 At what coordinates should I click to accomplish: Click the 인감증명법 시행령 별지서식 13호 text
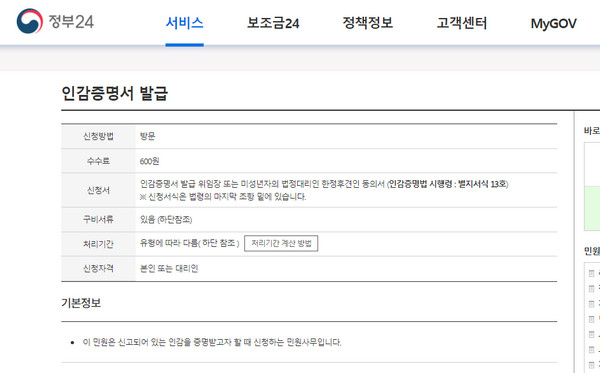point(448,184)
